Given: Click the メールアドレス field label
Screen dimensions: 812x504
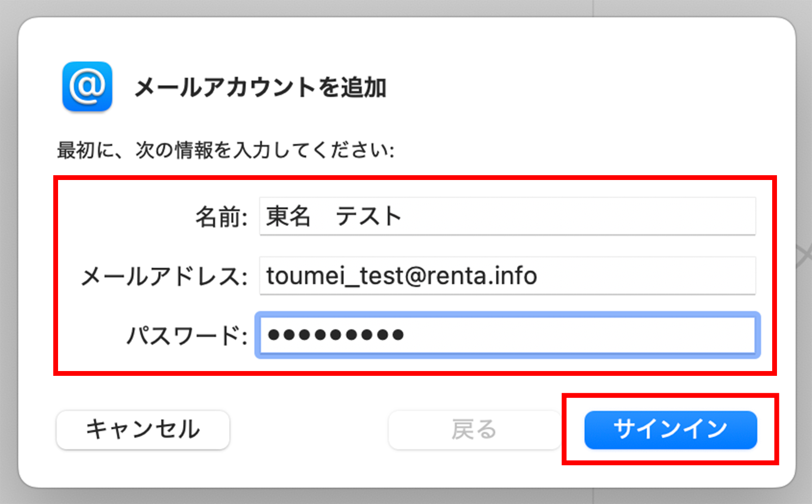Looking at the screenshot, I should click(x=164, y=277).
